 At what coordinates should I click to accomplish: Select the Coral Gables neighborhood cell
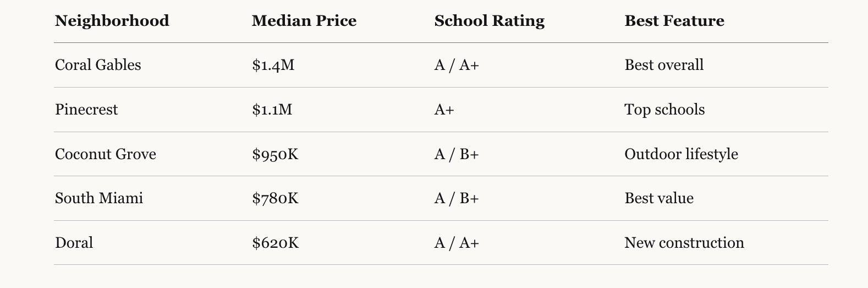tap(98, 65)
